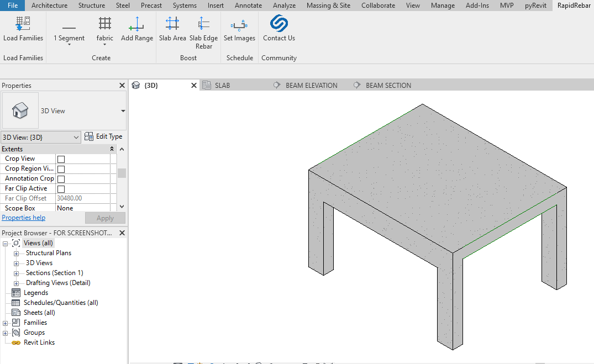This screenshot has width=594, height=364.
Task: Launch the Slab Area tool
Action: 172,24
